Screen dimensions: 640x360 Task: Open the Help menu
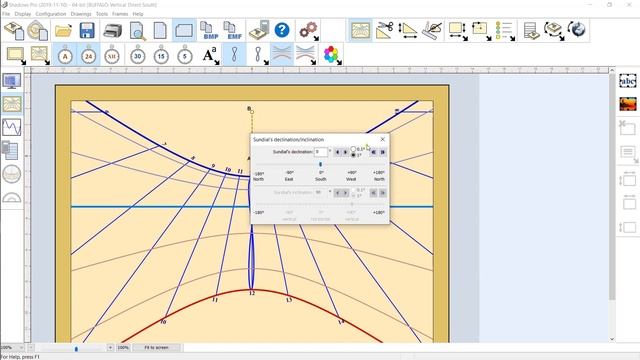click(138, 14)
